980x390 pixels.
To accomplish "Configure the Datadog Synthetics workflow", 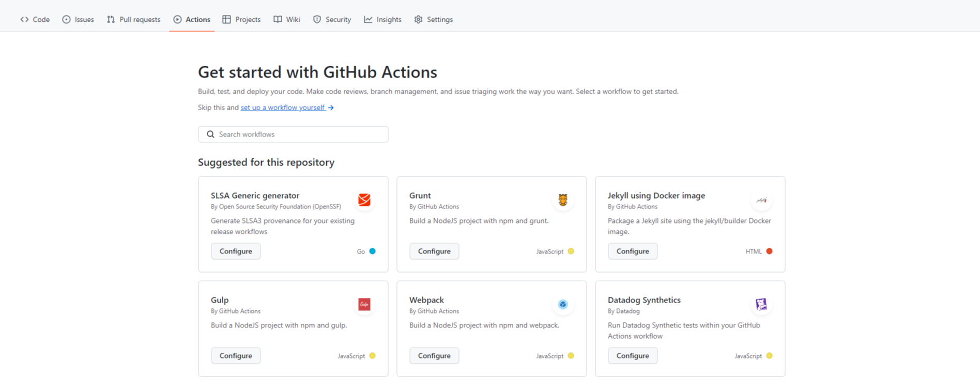I will click(x=633, y=356).
